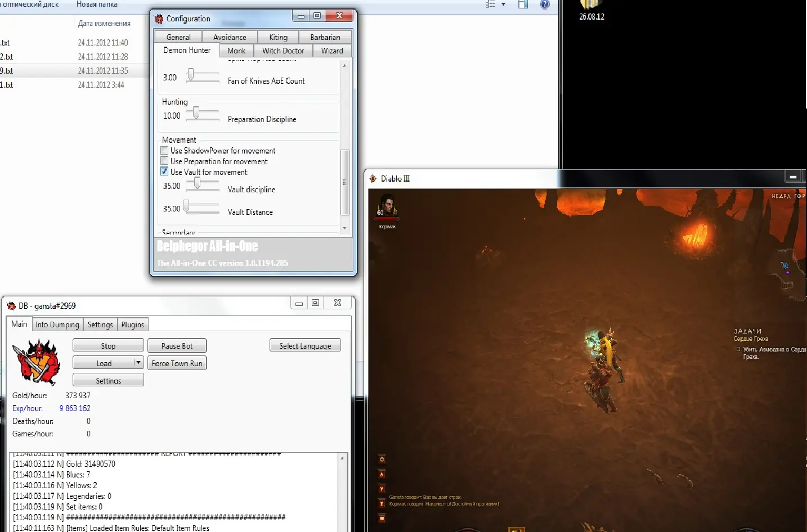807x532 pixels.
Task: Open the Wizard tab
Action: click(332, 51)
